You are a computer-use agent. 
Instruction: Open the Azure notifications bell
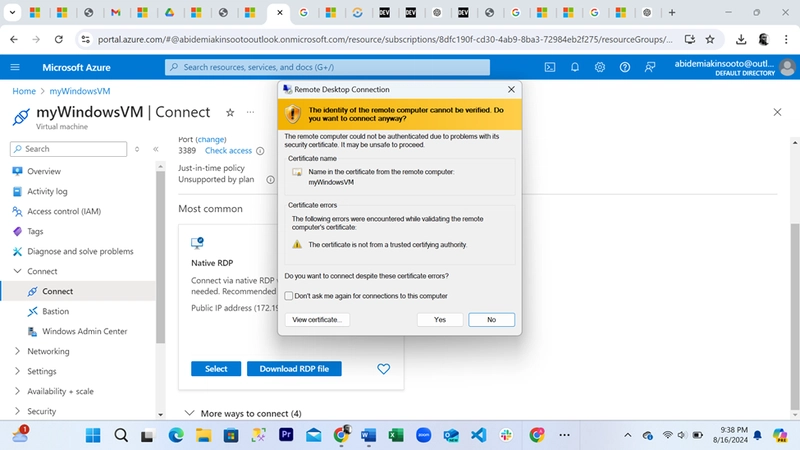tap(574, 67)
